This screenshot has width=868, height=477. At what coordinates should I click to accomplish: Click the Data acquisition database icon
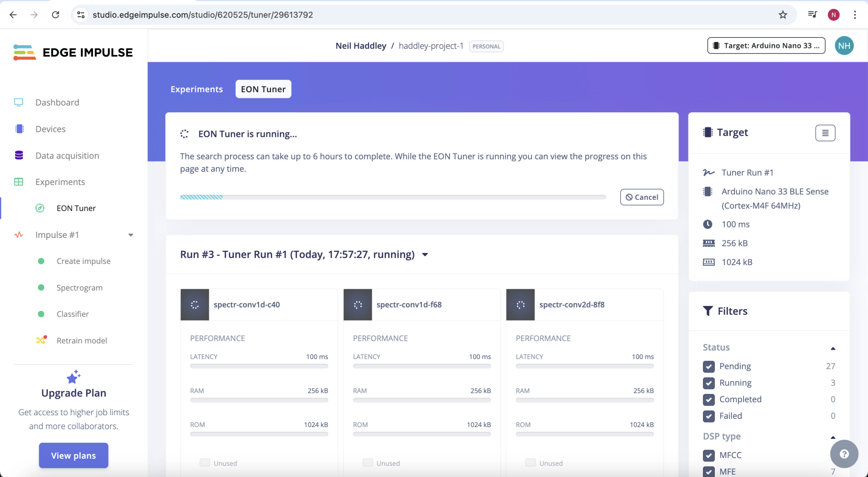coord(19,155)
